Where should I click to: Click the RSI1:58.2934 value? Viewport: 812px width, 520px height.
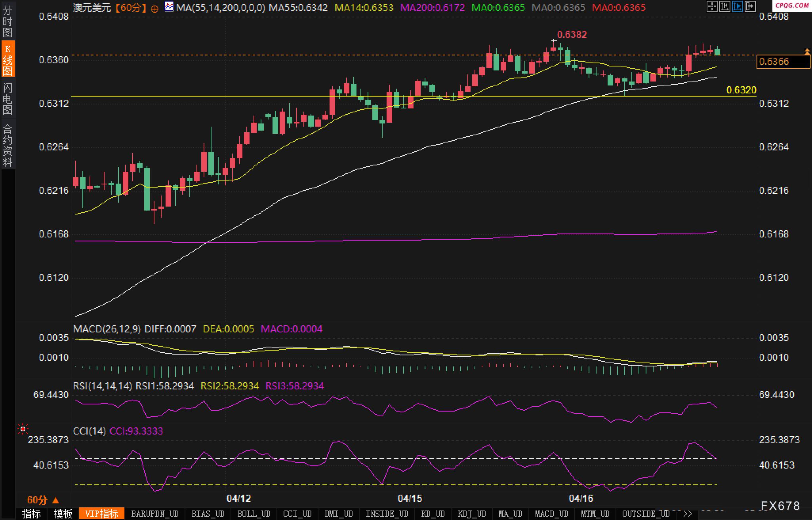pyautogui.click(x=165, y=386)
